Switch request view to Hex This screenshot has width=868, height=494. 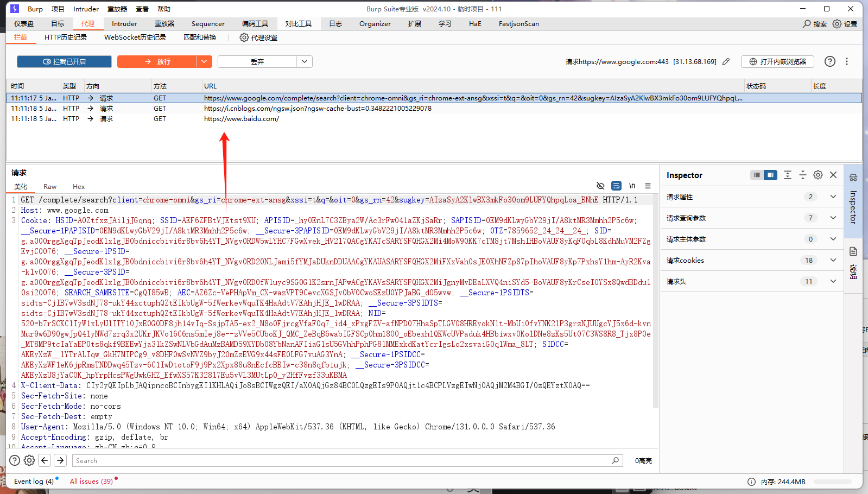click(x=79, y=186)
